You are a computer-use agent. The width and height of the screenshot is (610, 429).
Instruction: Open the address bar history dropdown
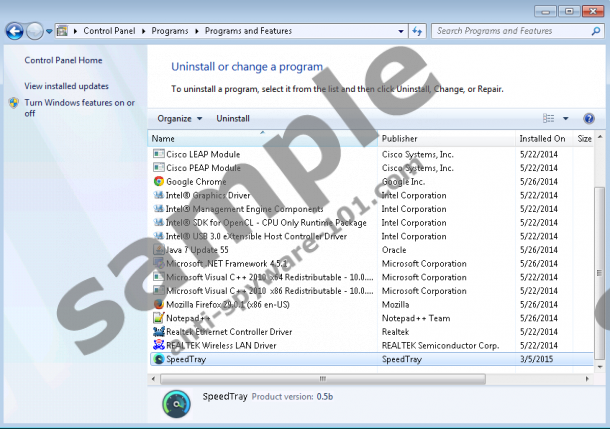point(405,31)
